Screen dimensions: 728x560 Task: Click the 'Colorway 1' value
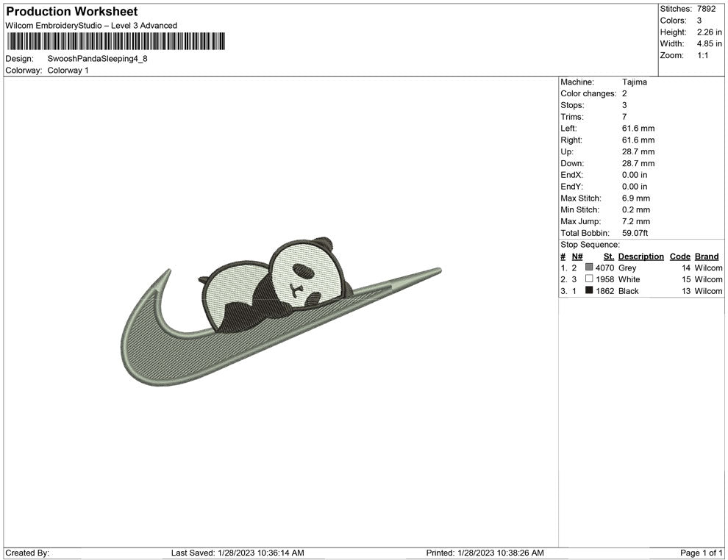coord(68,70)
